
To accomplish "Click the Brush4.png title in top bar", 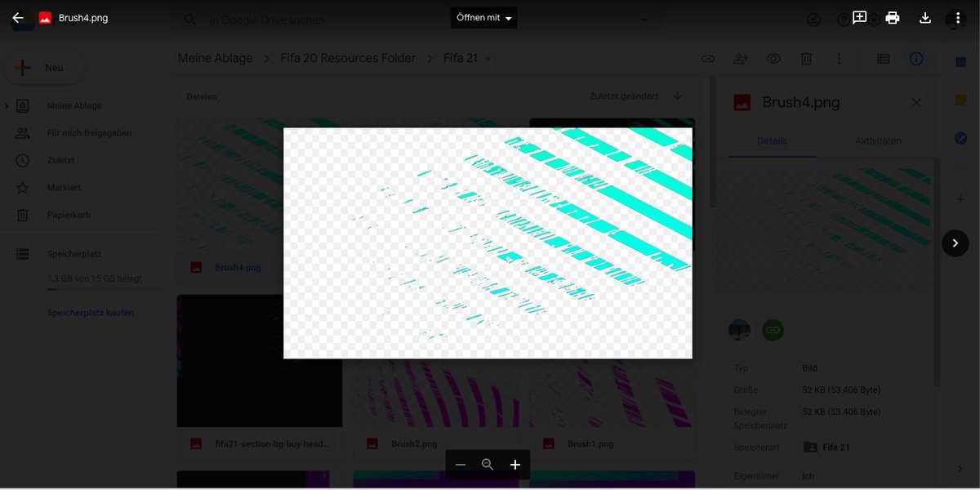I will [x=83, y=18].
